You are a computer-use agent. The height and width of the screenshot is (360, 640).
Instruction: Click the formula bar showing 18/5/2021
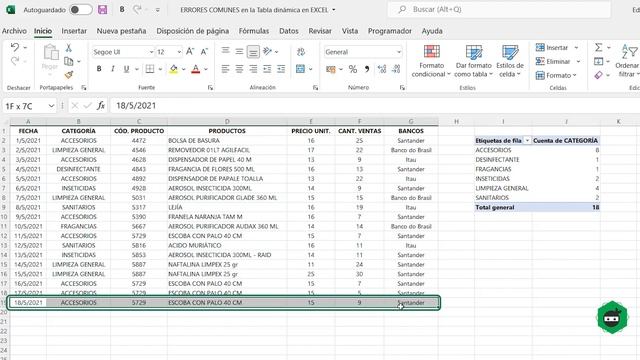pos(375,106)
